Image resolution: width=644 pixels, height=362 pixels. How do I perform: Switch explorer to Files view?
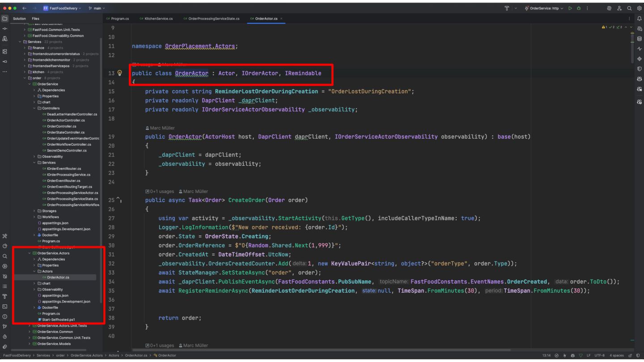(x=35, y=18)
